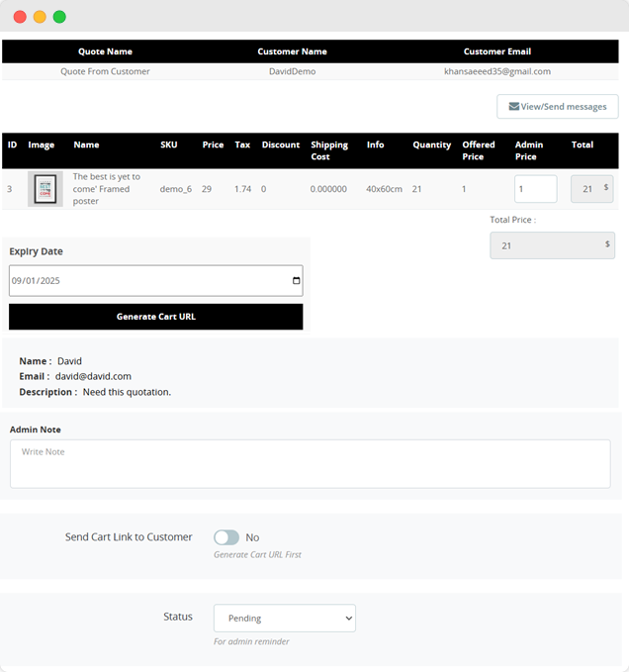Click the envelope icon in View/Send messages
This screenshot has width=629, height=672.
[513, 107]
